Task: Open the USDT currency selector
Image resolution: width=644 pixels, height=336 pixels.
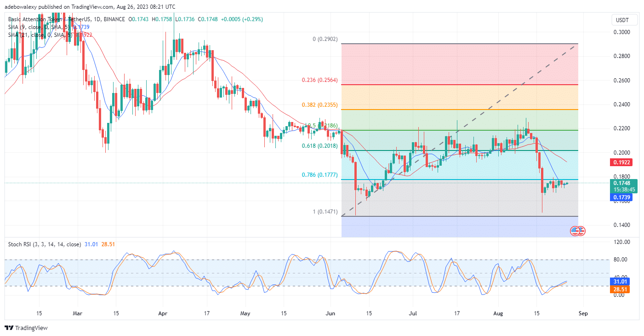Action: coord(624,20)
